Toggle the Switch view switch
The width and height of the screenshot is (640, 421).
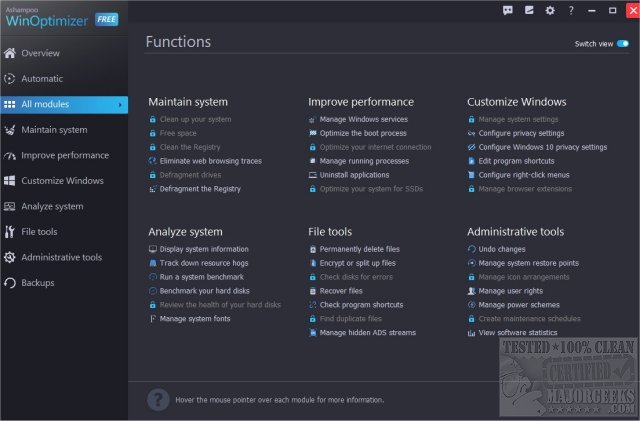pyautogui.click(x=622, y=44)
